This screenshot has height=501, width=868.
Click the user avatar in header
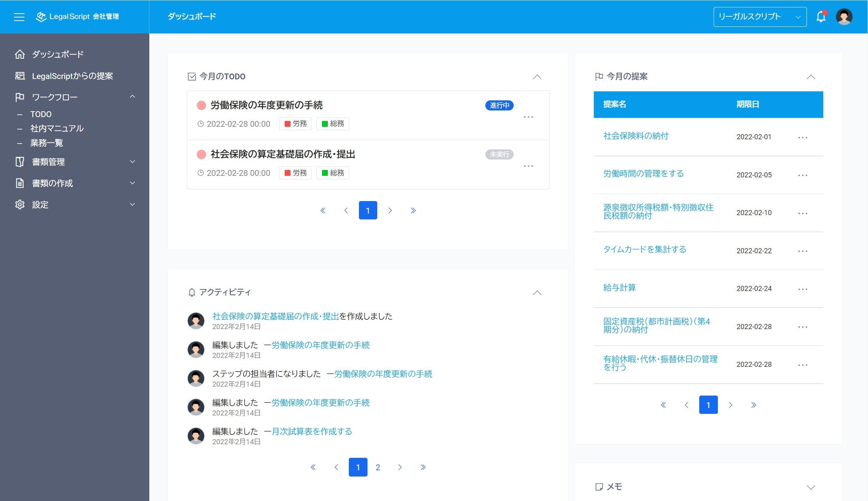[x=844, y=17]
